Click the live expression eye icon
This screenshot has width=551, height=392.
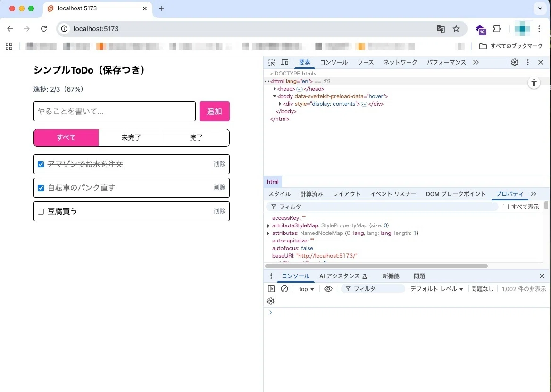point(328,289)
